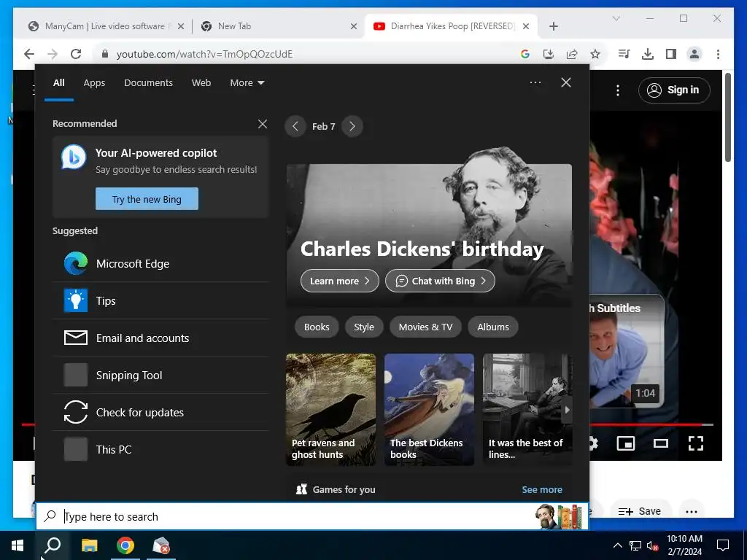This screenshot has height=560, width=747.
Task: Close the Windows search panel
Action: click(x=566, y=82)
